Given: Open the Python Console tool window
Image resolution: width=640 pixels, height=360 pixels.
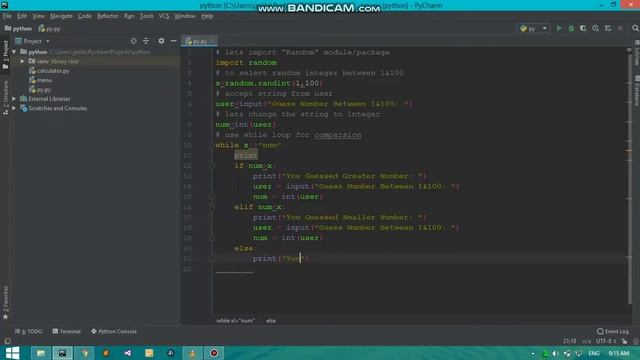Looking at the screenshot, I should (114, 331).
